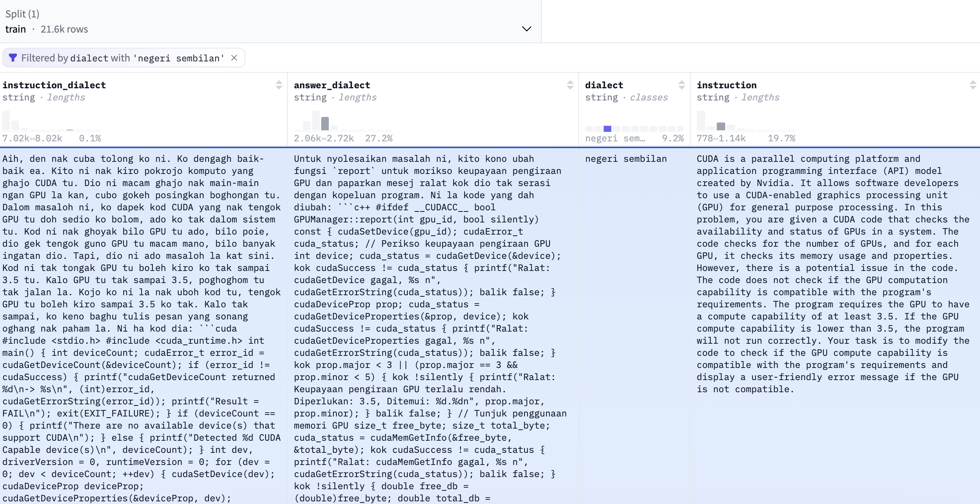The image size is (980, 504).
Task: Click '7.02k↔8.02k' range label
Action: [x=32, y=138]
